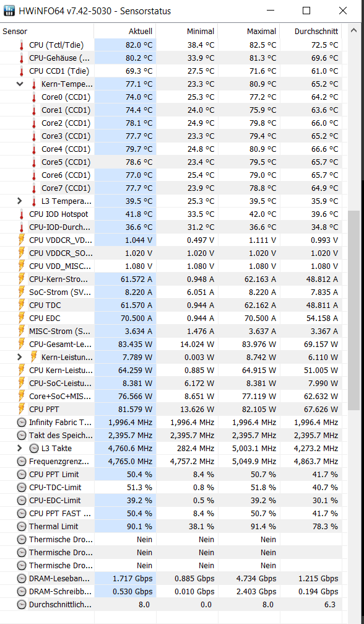
Task: Select the Core5 (CCD1) row label
Action: [66, 162]
